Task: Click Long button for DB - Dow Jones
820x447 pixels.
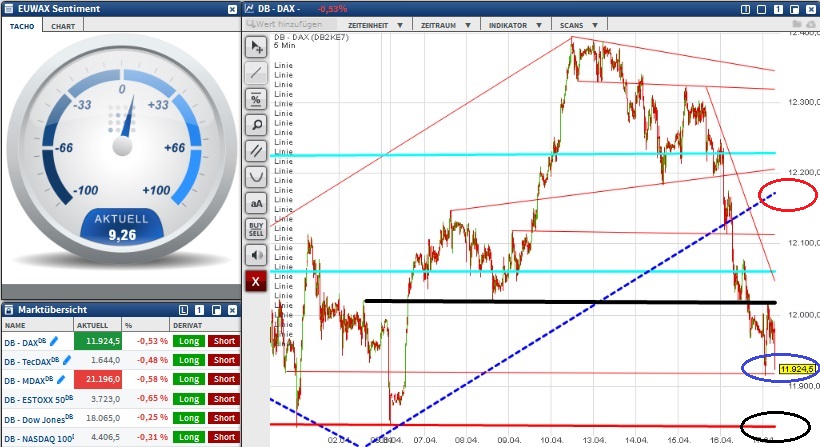Action: 189,418
